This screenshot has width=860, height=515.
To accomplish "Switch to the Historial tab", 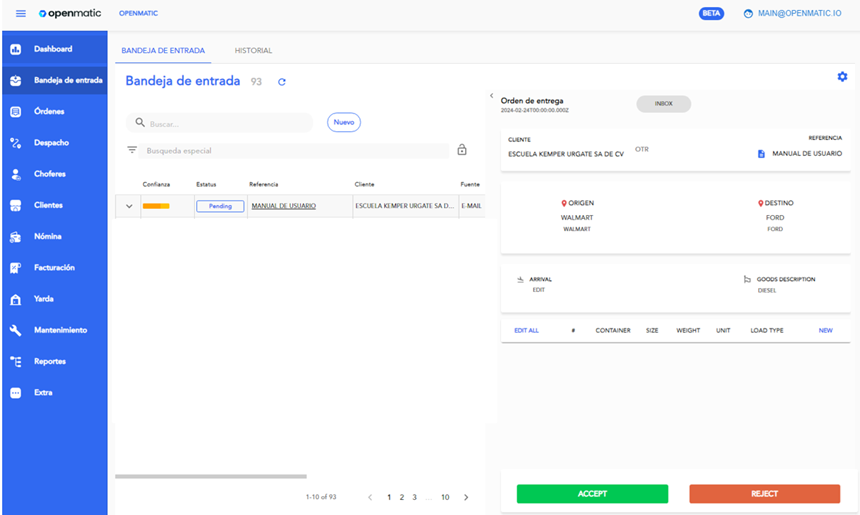I will pyautogui.click(x=253, y=50).
